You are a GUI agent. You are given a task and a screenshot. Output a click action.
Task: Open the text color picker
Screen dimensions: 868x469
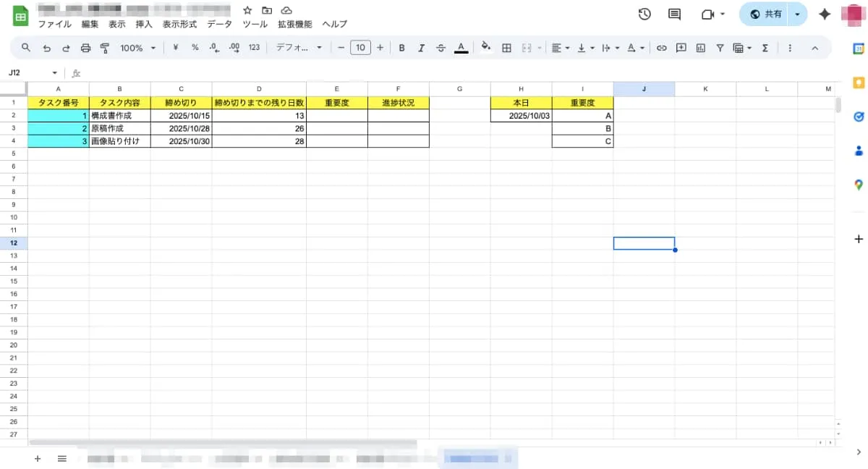461,47
